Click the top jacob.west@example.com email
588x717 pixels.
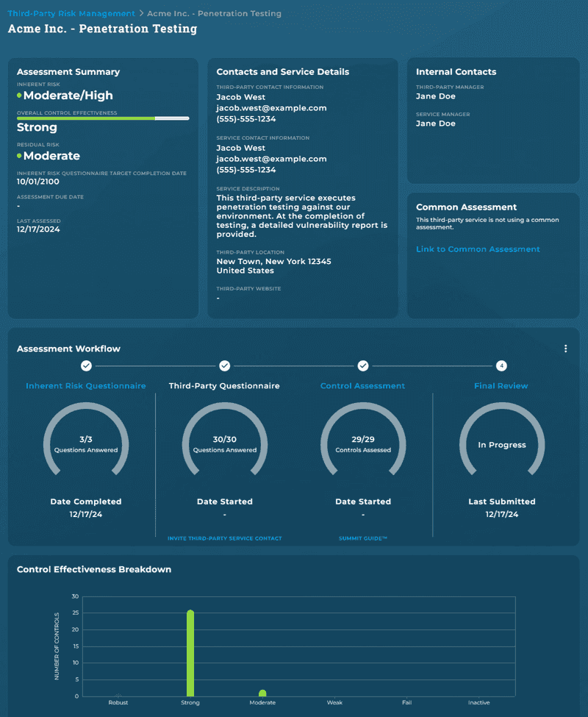click(271, 108)
